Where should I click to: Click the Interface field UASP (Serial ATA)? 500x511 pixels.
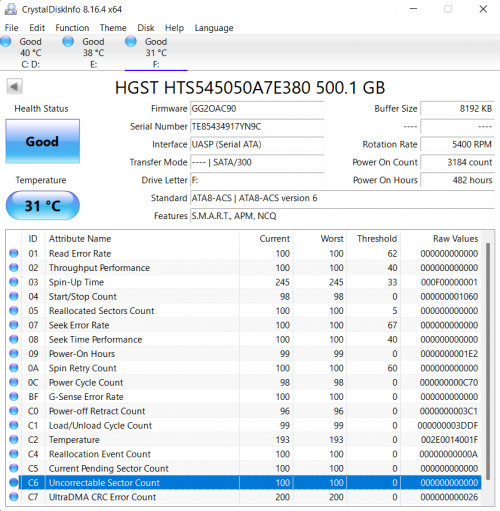257,144
